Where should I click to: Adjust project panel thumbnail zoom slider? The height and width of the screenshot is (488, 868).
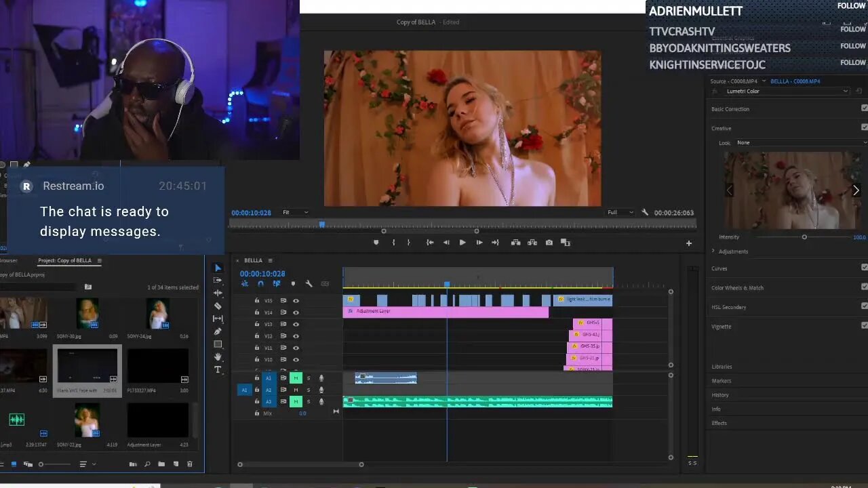click(x=56, y=464)
